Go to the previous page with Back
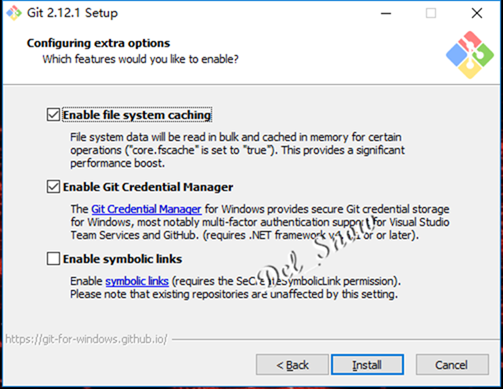 (292, 365)
